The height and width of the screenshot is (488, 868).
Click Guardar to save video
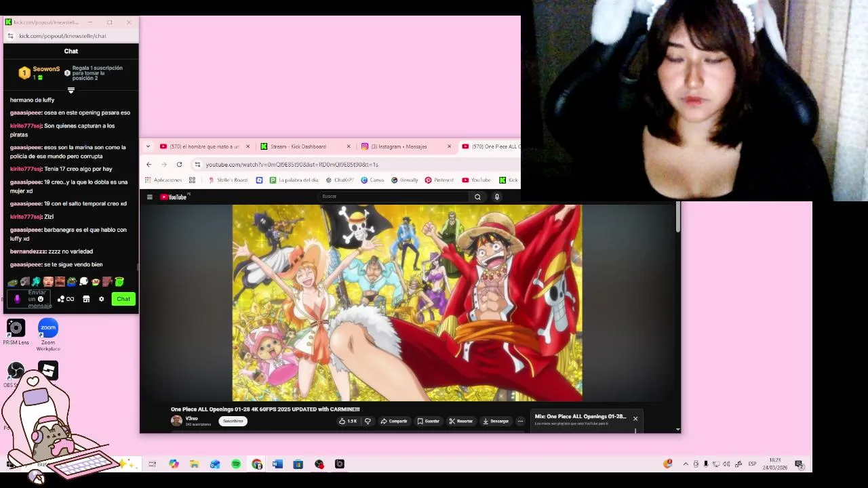coord(429,421)
